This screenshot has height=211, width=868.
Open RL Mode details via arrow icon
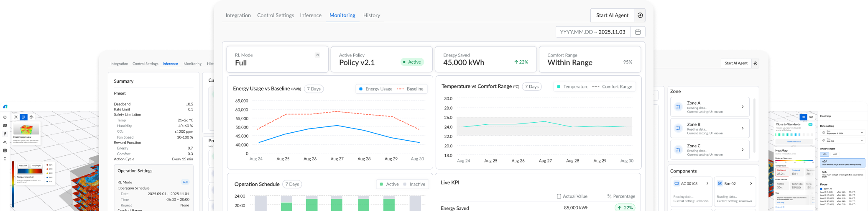(317, 55)
